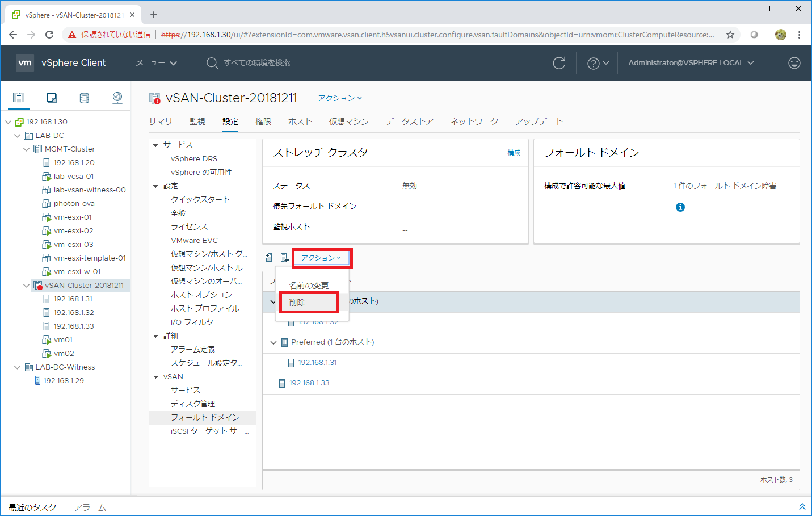Collapse the 詳細 section
This screenshot has height=516, width=812.
156,336
